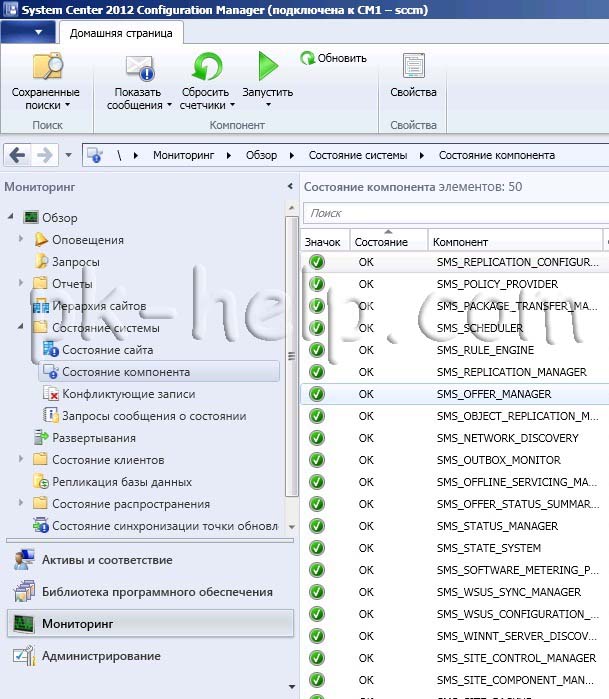This screenshot has width=609, height=699.
Task: Open the Активы и соответствие workspace
Action: (x=150, y=560)
